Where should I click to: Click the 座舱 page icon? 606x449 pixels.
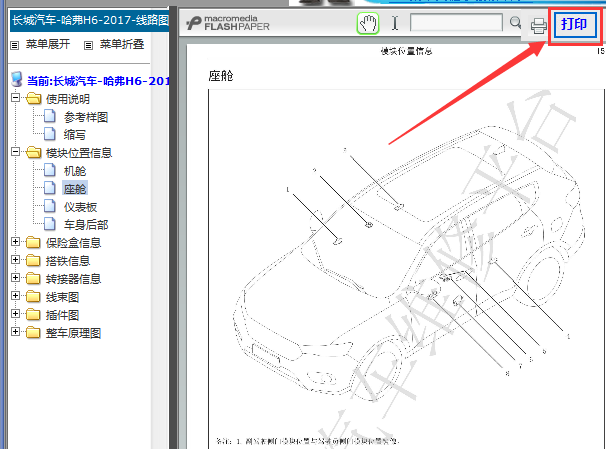(49, 187)
